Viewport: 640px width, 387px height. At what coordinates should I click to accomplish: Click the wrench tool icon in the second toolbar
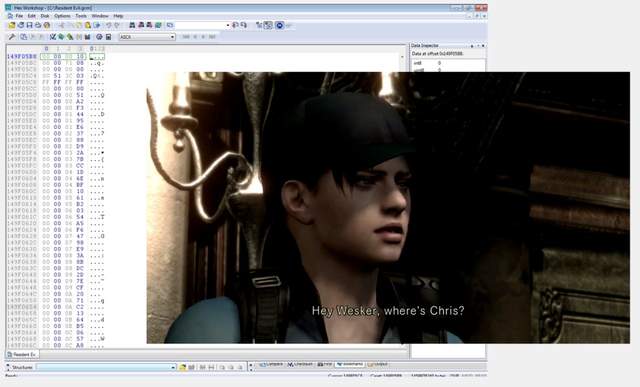[12, 37]
